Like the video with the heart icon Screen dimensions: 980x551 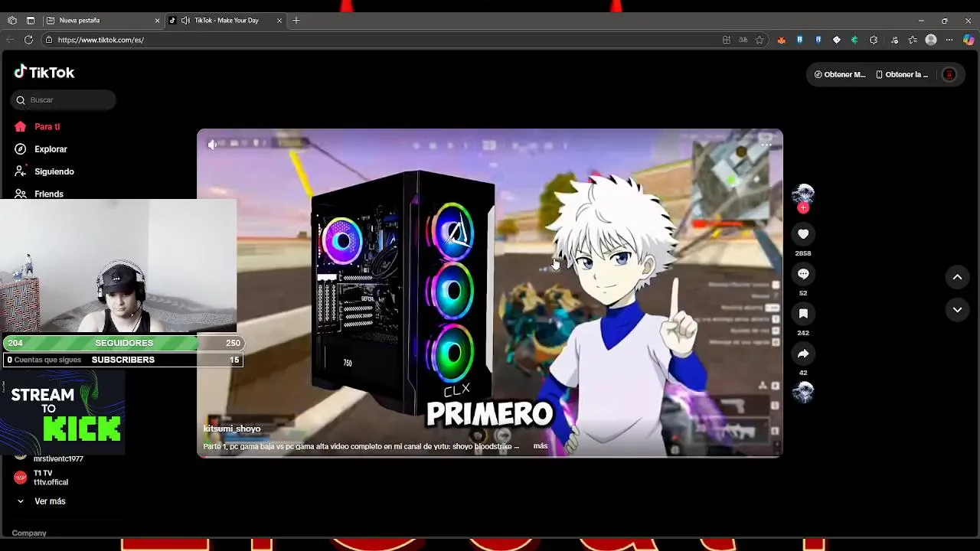pyautogui.click(x=803, y=234)
